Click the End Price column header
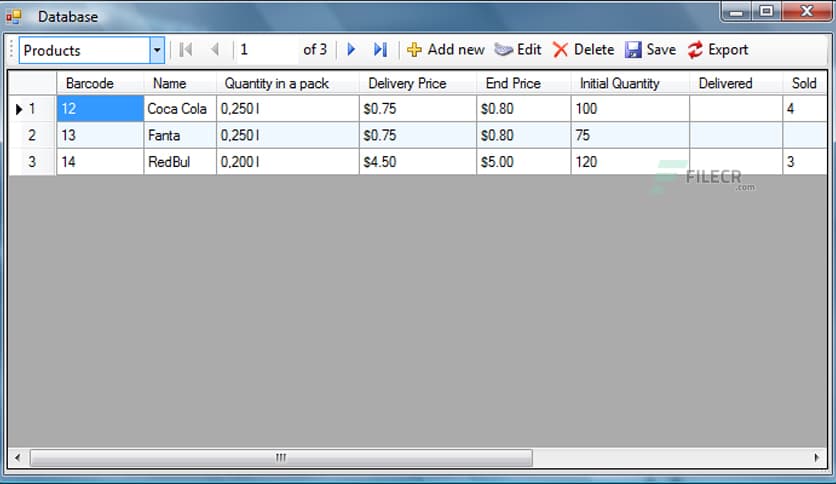This screenshot has height=484, width=836. point(524,83)
